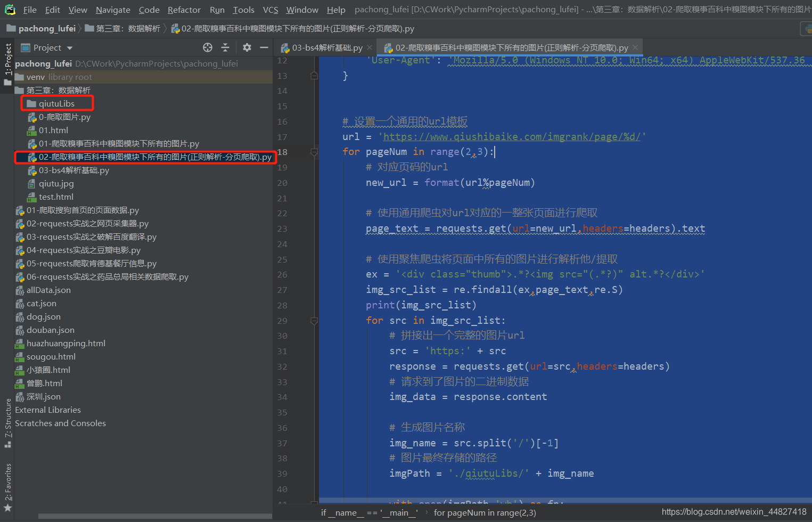Close the 02-爬取糗事百科 editor tab
Viewport: 812px width, 522px height.
pyautogui.click(x=635, y=48)
